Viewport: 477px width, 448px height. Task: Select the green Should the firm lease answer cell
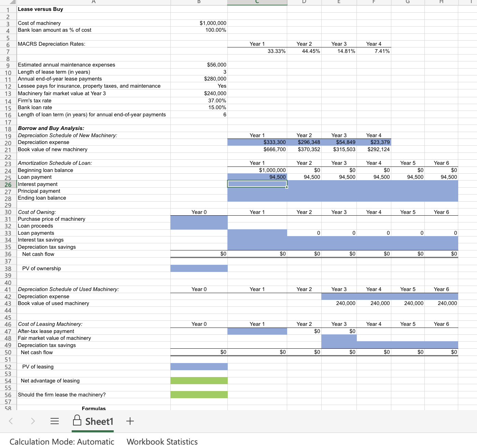click(x=199, y=395)
